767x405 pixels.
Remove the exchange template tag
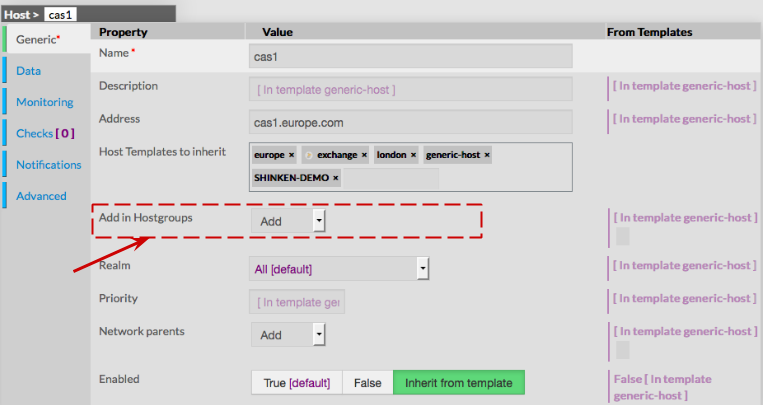pos(364,156)
